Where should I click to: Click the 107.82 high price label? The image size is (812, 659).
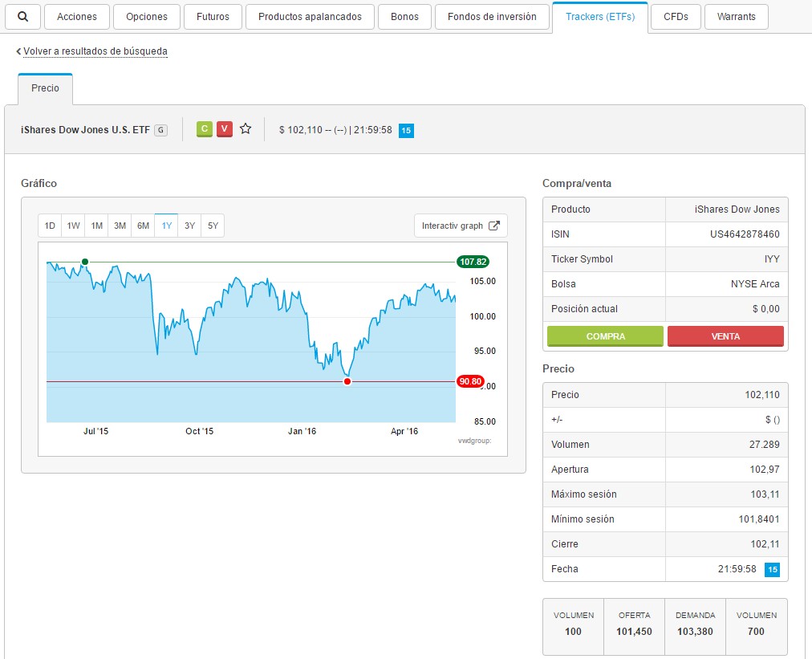(x=473, y=262)
